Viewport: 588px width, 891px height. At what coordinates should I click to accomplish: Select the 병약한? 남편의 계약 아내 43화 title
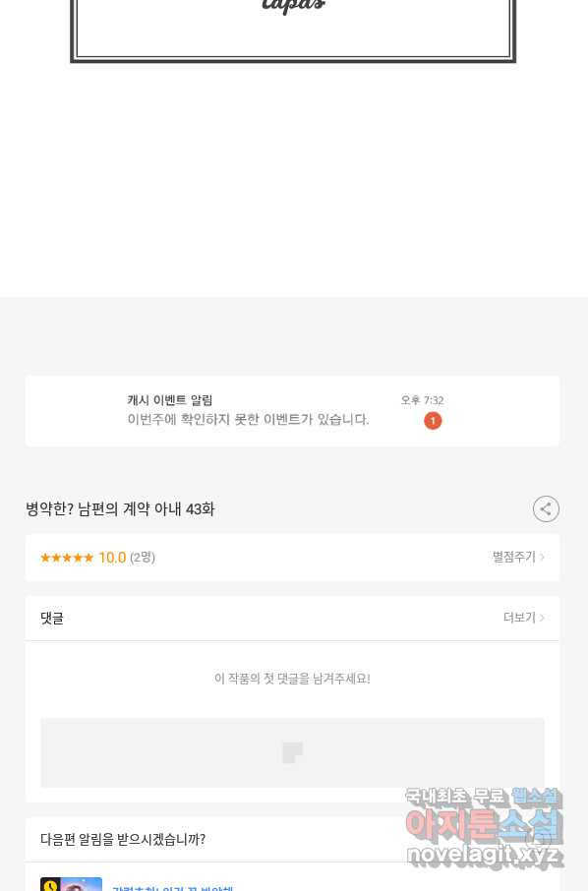click(120, 509)
